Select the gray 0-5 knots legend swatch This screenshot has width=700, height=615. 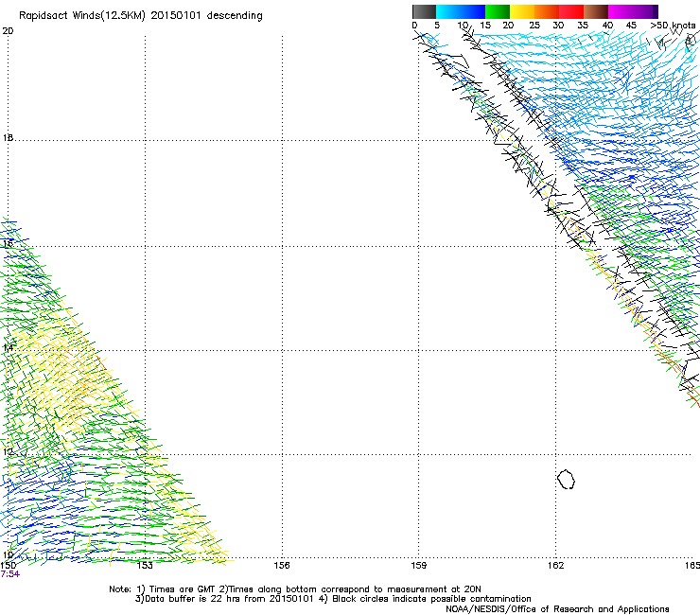[x=424, y=11]
